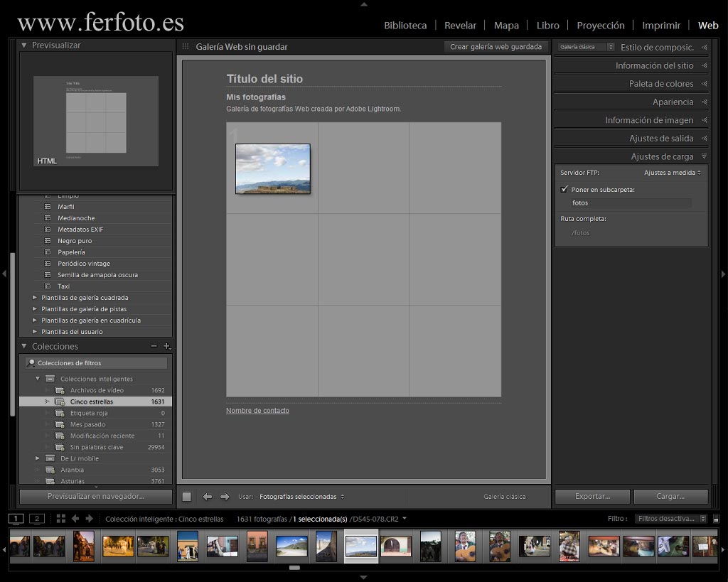The image size is (728, 582).
Task: Select the Taxi template
Action: tap(63, 286)
